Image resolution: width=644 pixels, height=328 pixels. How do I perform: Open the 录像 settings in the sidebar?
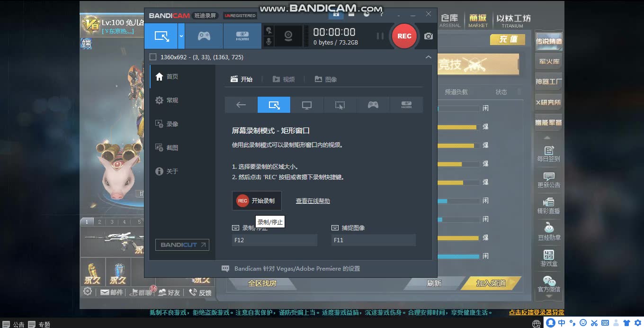pos(171,124)
